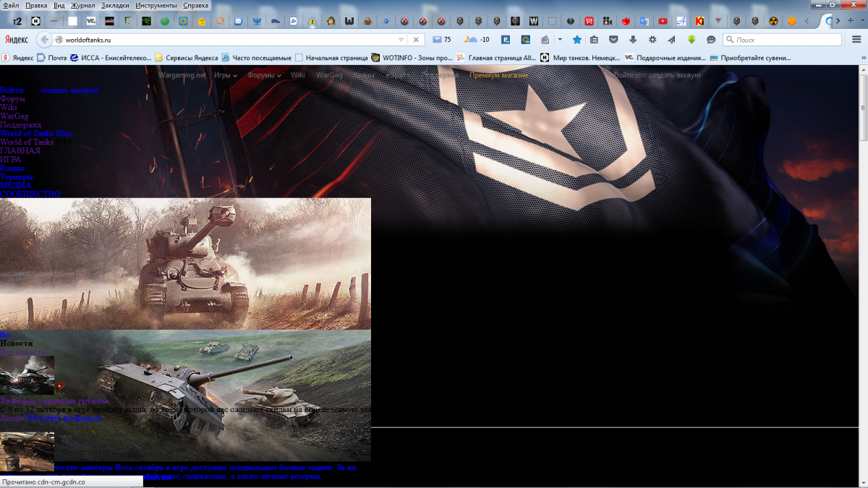Go back to the previous page

pyautogui.click(x=45, y=40)
